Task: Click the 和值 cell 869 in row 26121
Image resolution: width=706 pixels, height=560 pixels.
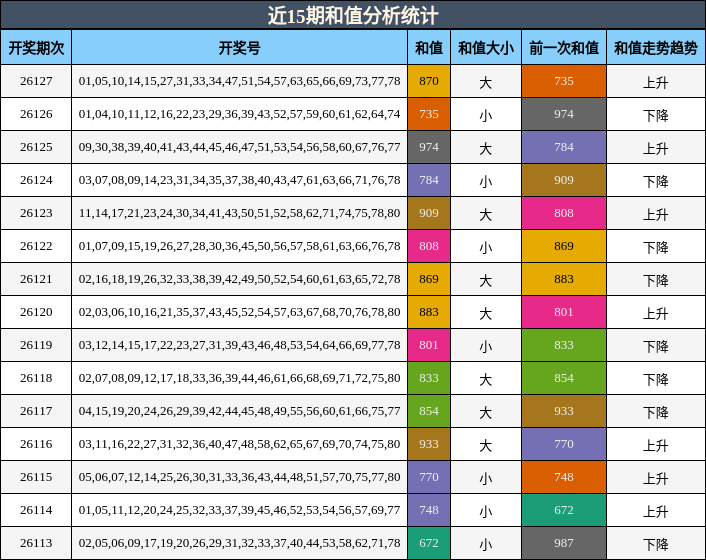Action: tap(429, 279)
